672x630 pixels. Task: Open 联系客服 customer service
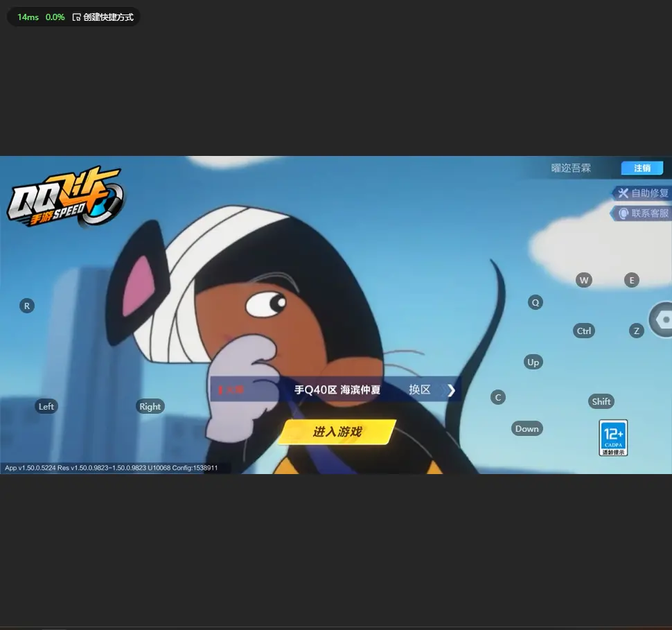coord(642,213)
